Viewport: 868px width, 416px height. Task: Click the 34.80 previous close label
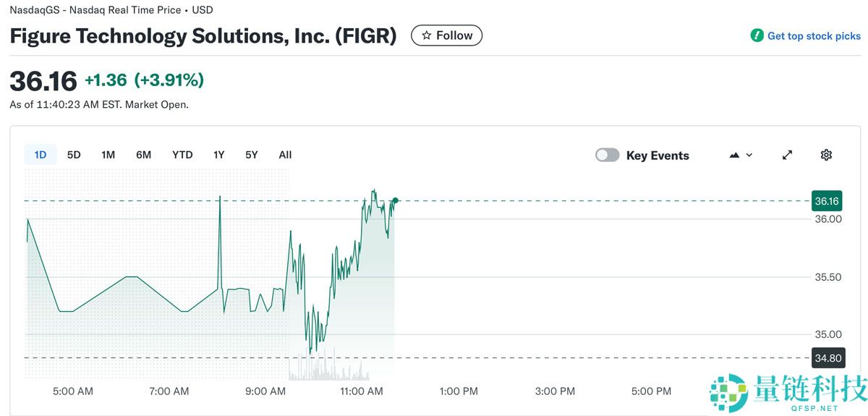coord(826,357)
